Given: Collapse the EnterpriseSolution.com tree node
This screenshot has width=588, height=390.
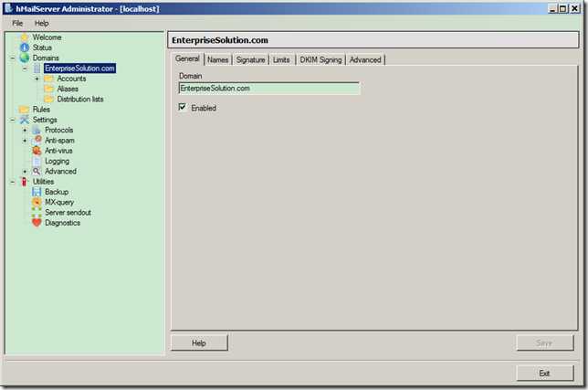Looking at the screenshot, I should click(x=25, y=69).
